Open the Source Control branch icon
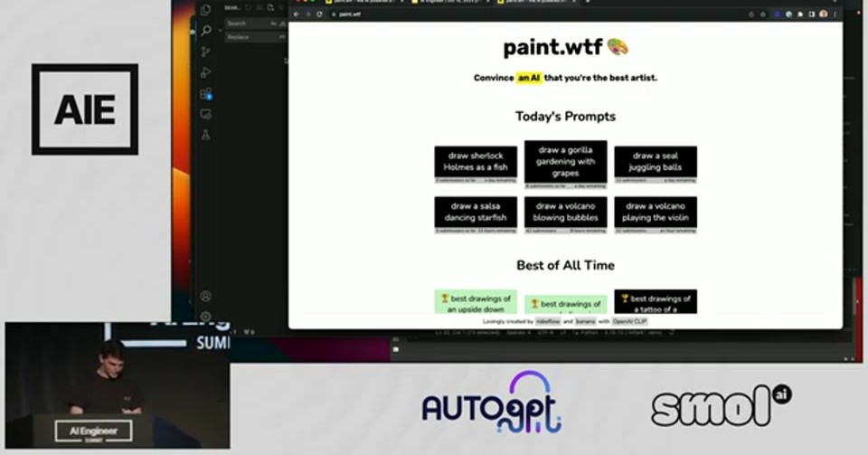The width and height of the screenshot is (868, 455). [x=206, y=52]
